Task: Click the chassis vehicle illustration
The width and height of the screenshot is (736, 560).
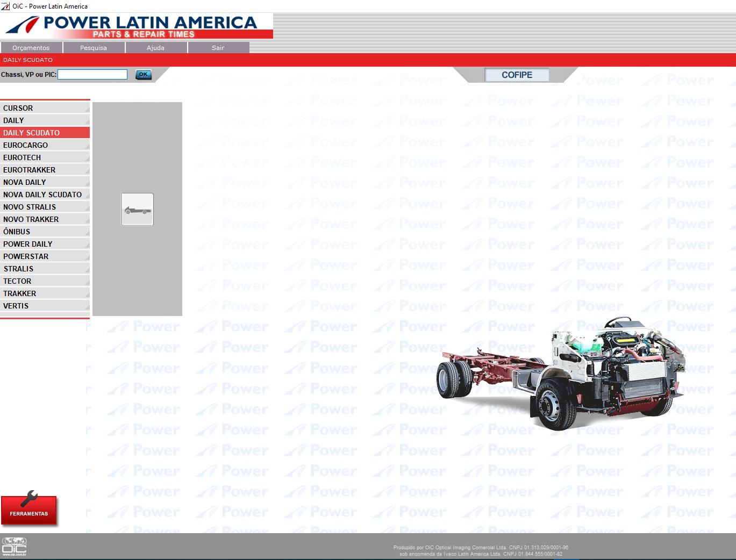Action: click(x=561, y=374)
